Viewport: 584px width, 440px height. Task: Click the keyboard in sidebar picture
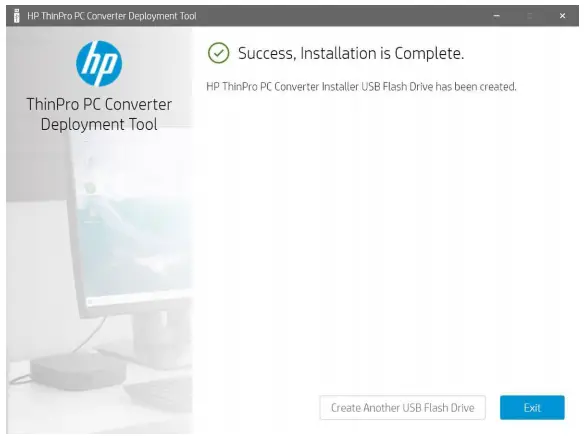tap(158, 395)
